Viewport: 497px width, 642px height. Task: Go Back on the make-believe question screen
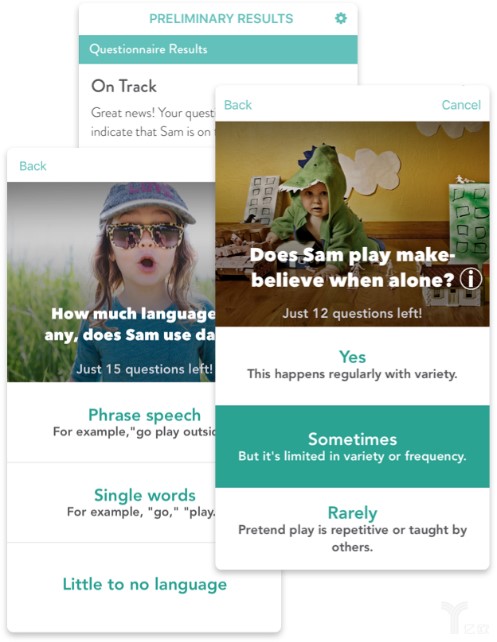click(237, 105)
